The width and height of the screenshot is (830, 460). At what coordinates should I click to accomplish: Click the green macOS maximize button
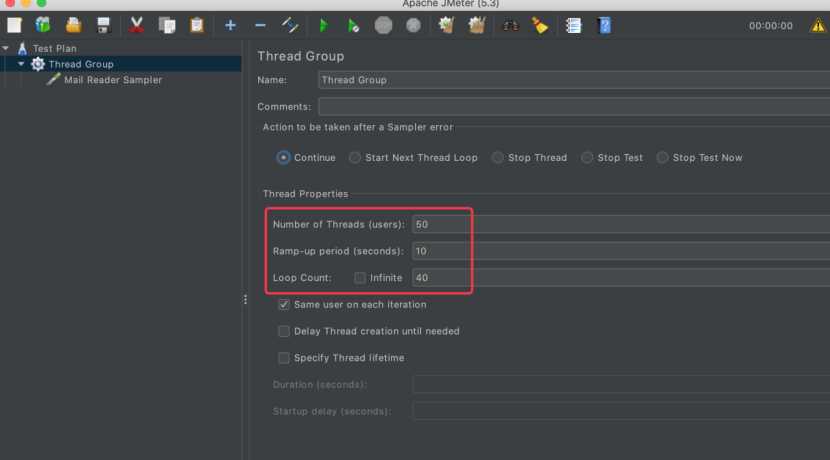tap(42, 3)
